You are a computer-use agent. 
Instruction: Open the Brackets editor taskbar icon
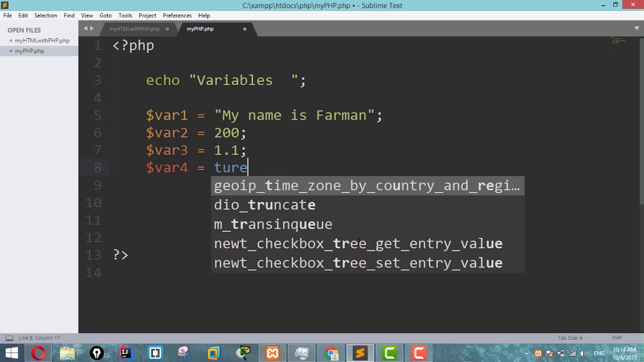point(155,353)
